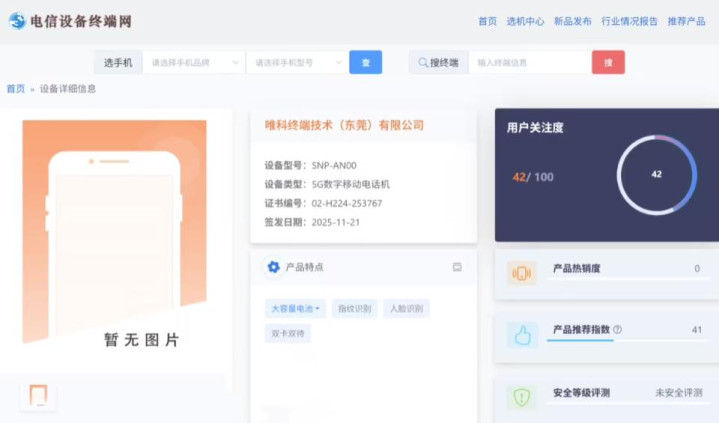
Task: Expand the 大容量电池 tag dropdown
Action: 295,309
